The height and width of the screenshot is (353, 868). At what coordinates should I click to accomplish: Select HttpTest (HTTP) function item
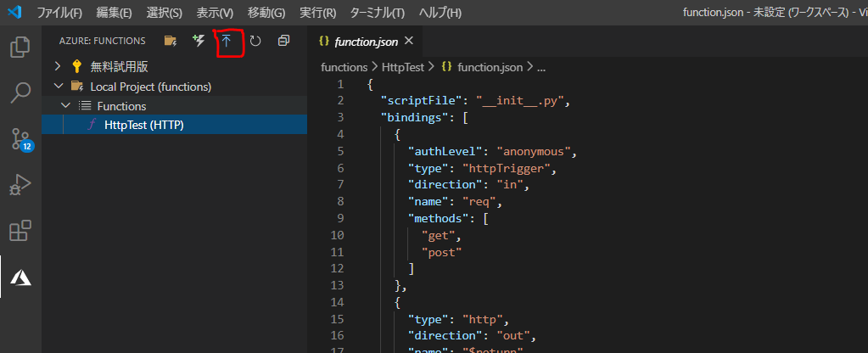pos(175,125)
